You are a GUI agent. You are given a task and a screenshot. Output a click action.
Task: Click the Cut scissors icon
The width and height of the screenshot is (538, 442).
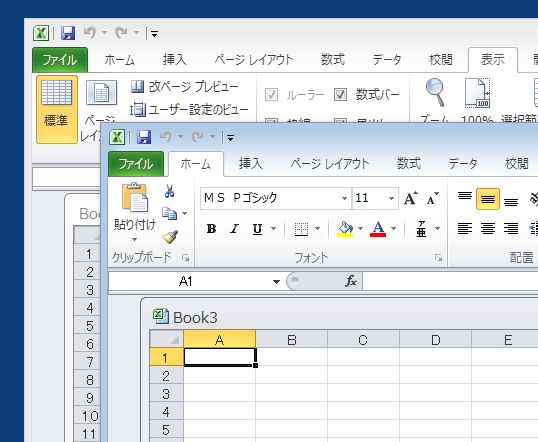[x=169, y=191]
